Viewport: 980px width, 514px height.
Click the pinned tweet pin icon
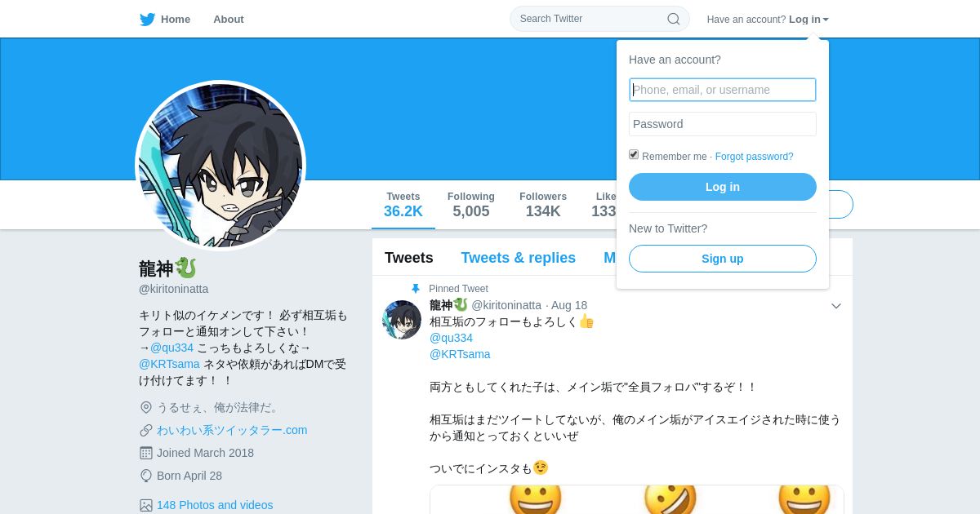tap(416, 289)
